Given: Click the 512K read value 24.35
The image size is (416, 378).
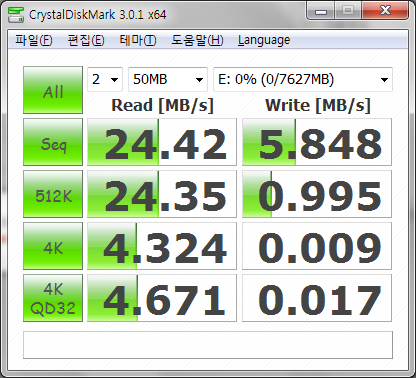Looking at the screenshot, I should point(162,194).
